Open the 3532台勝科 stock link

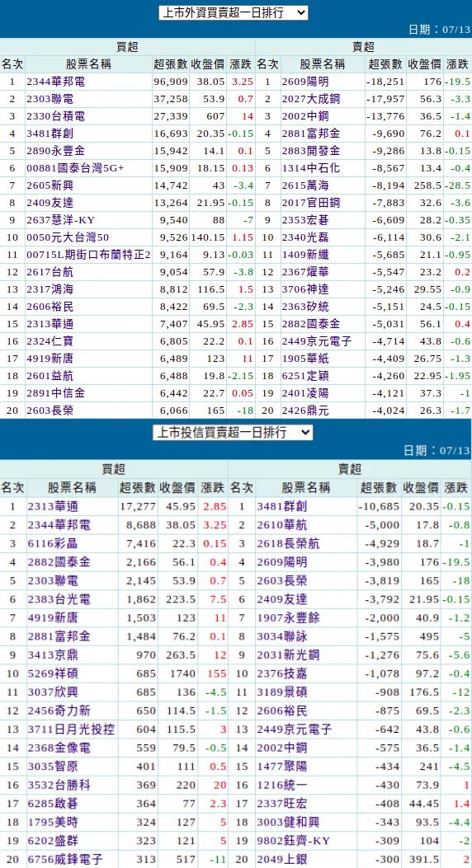coord(59,785)
